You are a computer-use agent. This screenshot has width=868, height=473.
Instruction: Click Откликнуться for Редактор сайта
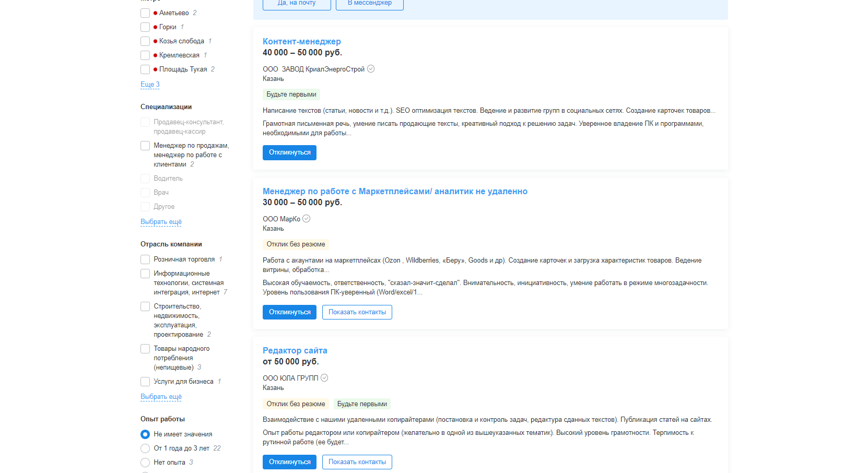pos(289,462)
